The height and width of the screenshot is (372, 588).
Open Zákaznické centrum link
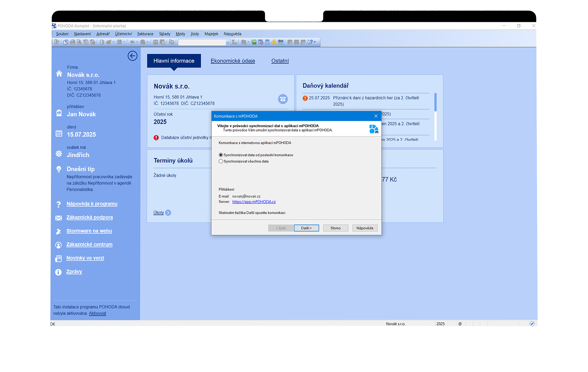pyautogui.click(x=89, y=245)
